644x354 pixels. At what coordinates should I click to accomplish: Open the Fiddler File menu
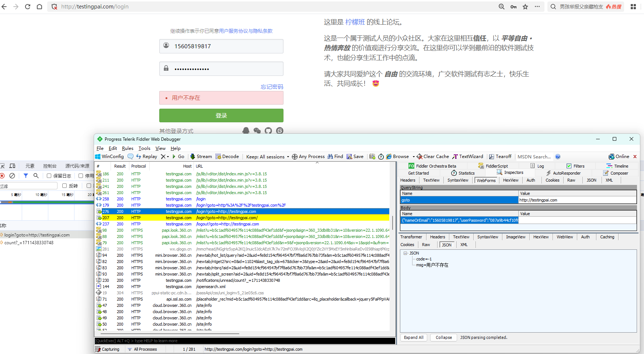100,148
